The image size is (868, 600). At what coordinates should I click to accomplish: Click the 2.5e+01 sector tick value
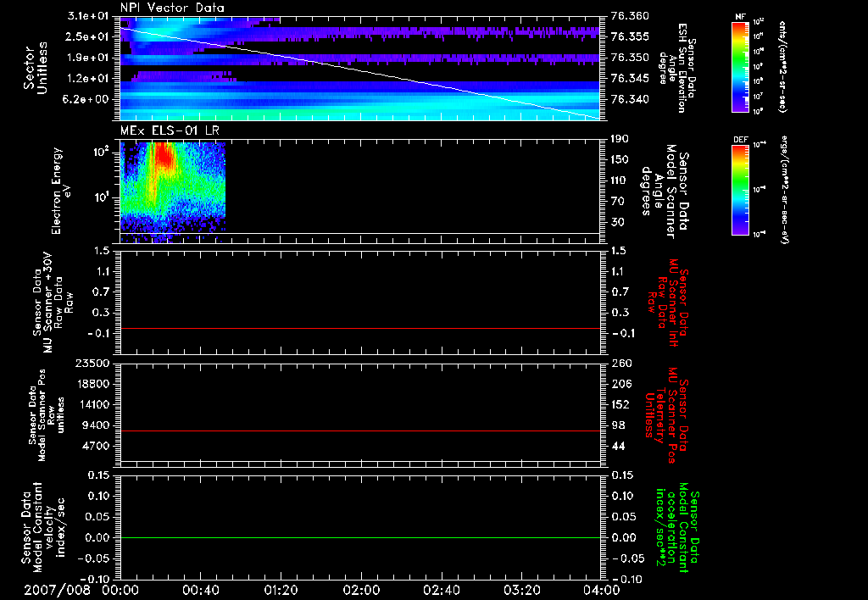tap(87, 36)
